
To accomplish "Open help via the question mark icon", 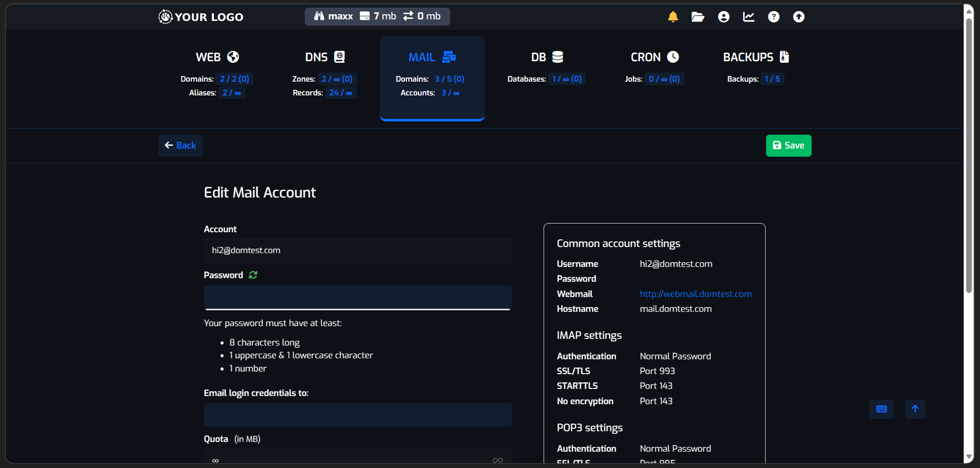I will point(774,16).
